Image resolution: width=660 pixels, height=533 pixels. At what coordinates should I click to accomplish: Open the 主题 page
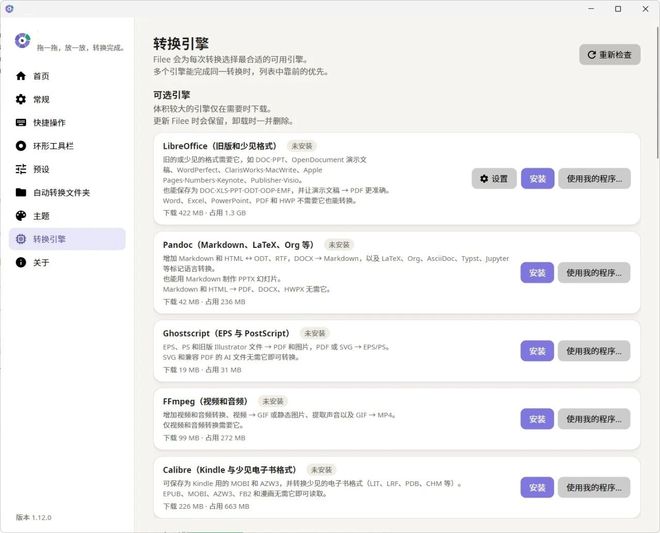tap(67, 216)
